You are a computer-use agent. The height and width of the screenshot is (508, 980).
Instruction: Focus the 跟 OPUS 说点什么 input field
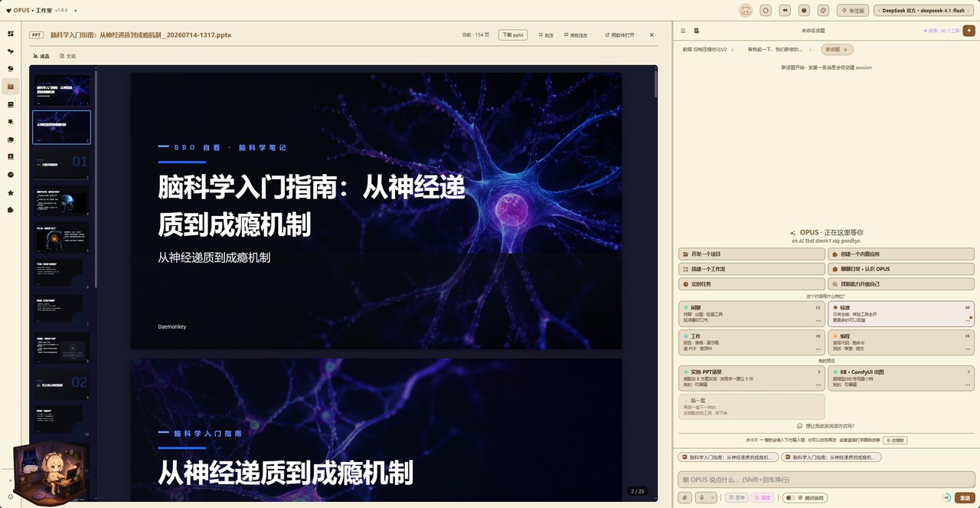826,480
